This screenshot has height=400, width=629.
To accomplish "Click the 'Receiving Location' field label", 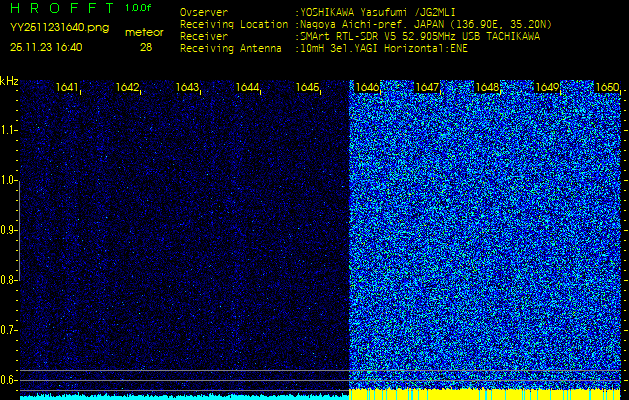I will [234, 24].
